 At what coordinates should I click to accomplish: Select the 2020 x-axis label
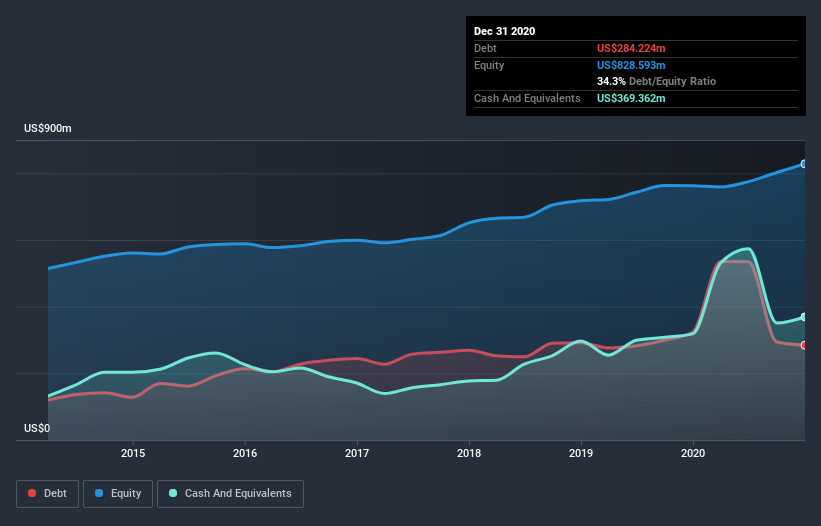click(693, 453)
